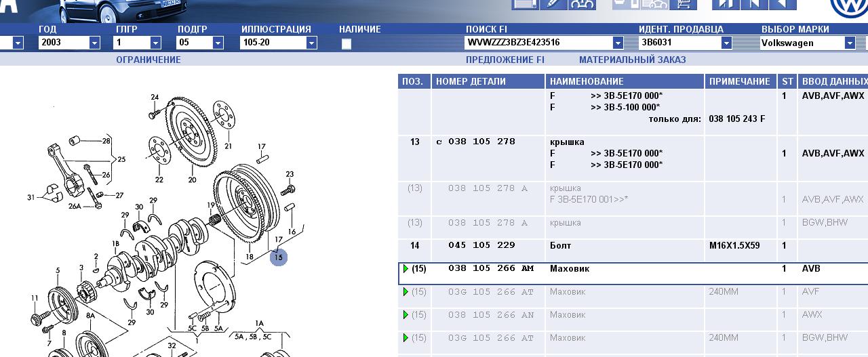Screen dimensions: 868x357
Task: Select callout 20 drive plate in diagram
Action: pos(192,180)
